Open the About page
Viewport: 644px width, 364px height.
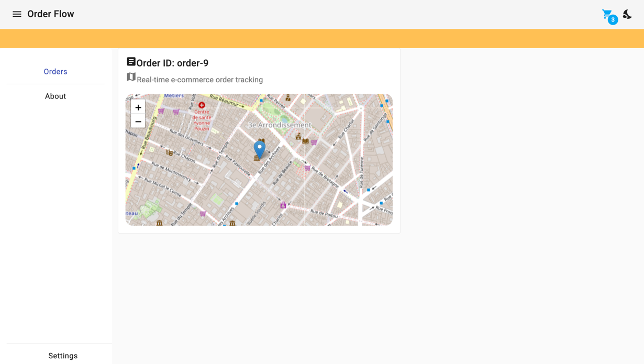pos(55,96)
